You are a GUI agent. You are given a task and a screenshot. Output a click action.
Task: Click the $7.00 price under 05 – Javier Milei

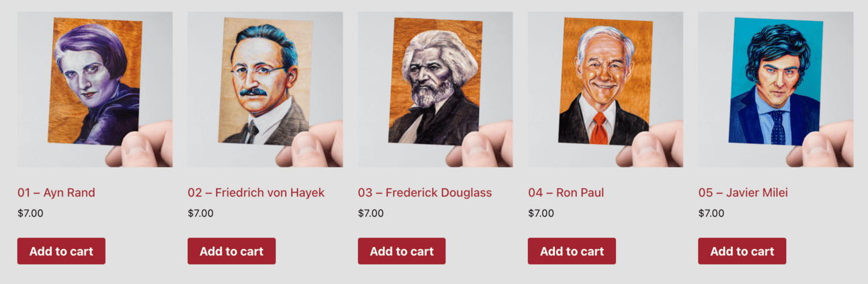[711, 213]
